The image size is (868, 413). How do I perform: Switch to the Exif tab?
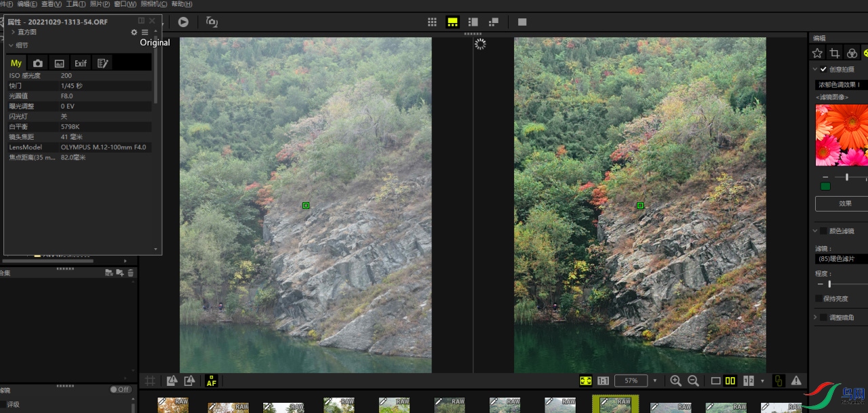[x=81, y=63]
